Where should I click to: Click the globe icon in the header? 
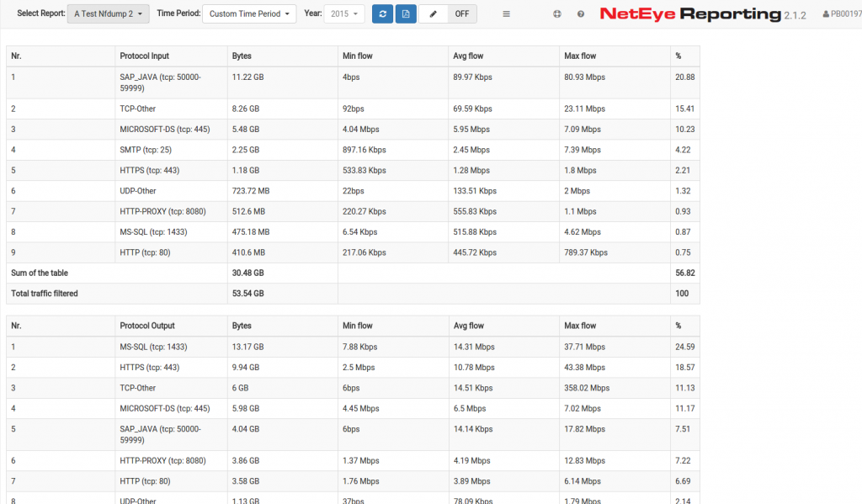[x=557, y=14]
